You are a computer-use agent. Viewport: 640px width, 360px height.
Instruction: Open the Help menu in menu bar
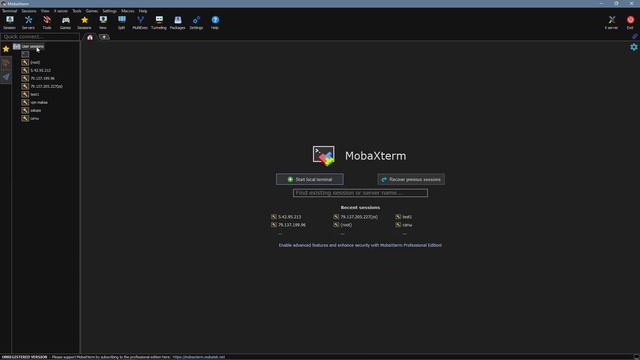pyautogui.click(x=143, y=11)
